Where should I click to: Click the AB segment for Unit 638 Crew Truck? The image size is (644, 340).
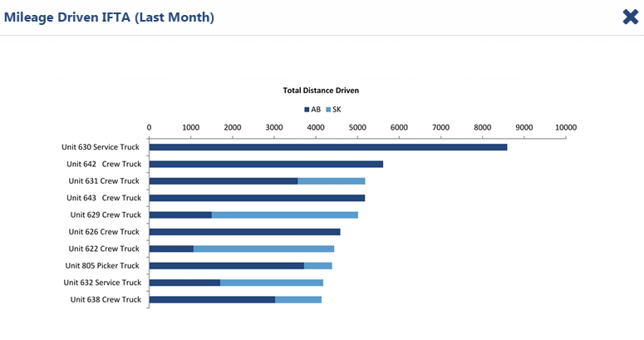tap(213, 299)
